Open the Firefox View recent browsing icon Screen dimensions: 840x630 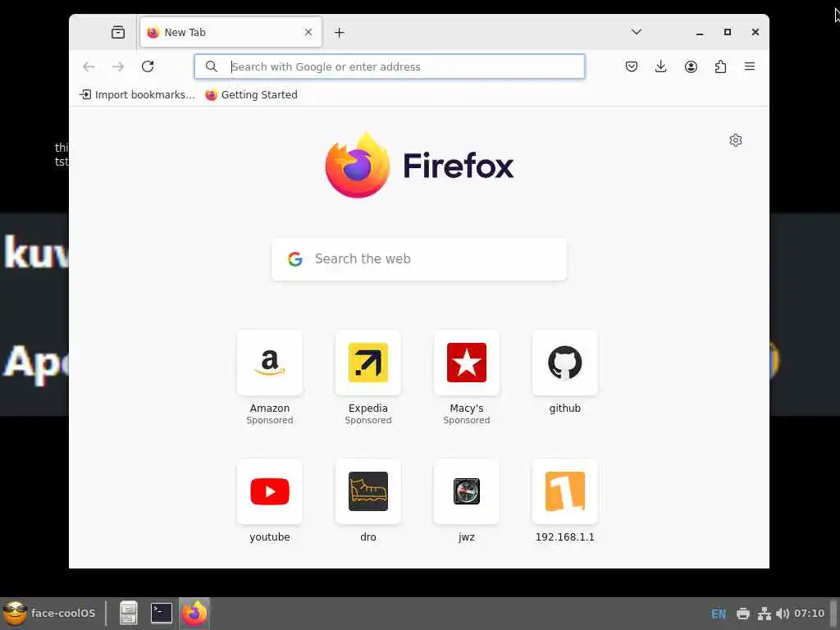[x=118, y=33]
